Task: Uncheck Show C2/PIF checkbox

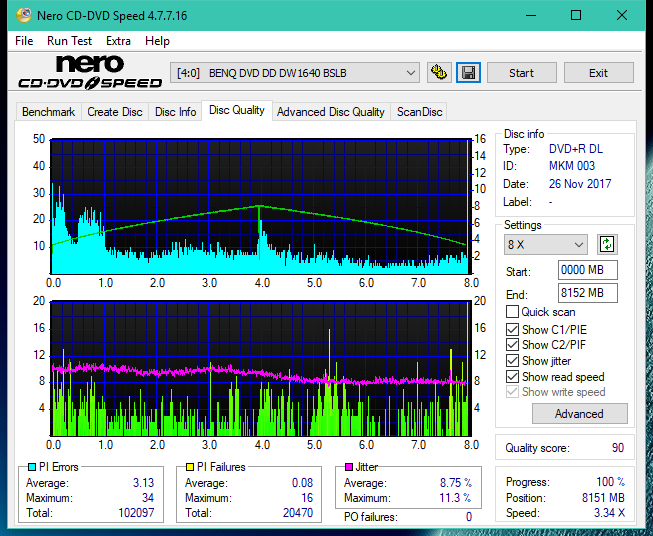Action: coord(512,345)
